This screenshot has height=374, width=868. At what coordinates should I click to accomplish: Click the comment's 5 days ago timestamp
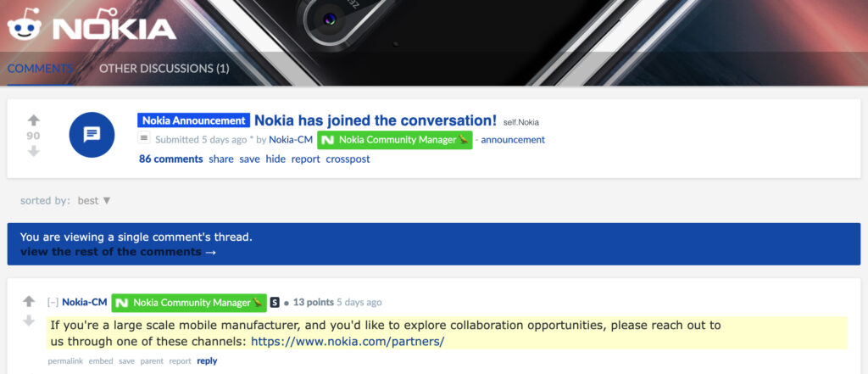click(x=359, y=303)
